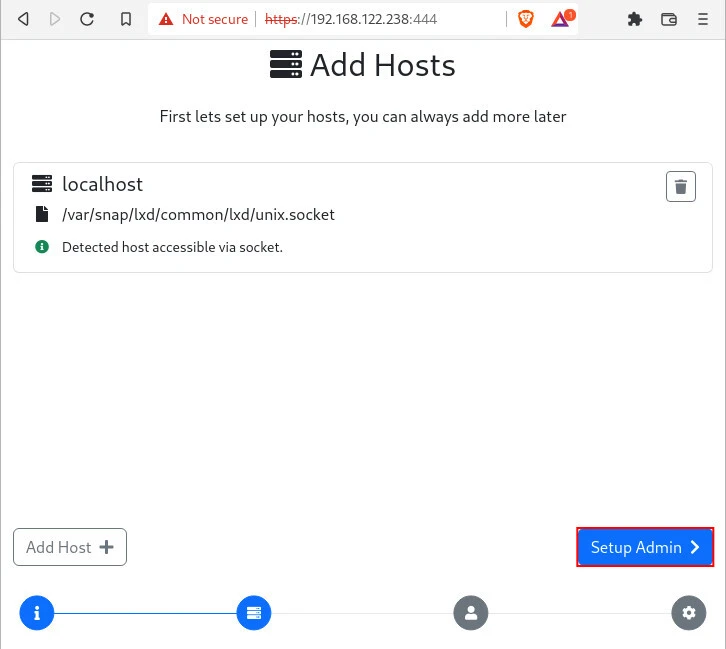726x649 pixels.
Task: Open Brave Rewards triangle icon
Action: click(560, 19)
